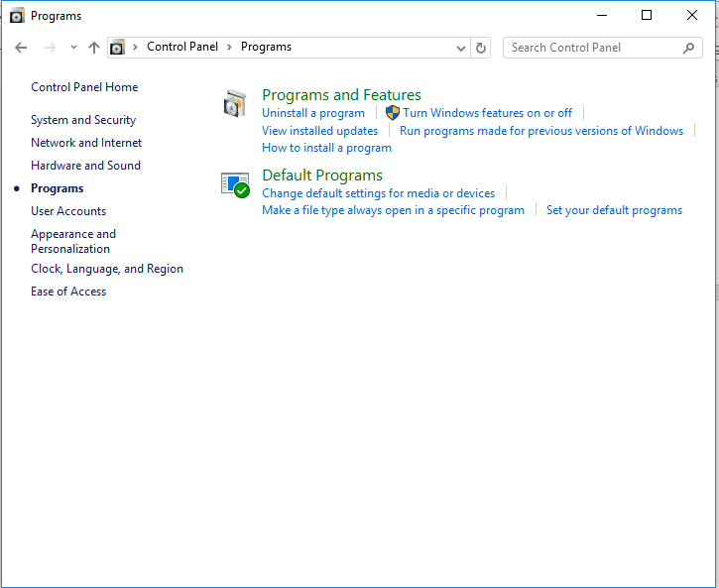This screenshot has height=588, width=719.
Task: Minimize the Programs window
Action: (x=602, y=15)
